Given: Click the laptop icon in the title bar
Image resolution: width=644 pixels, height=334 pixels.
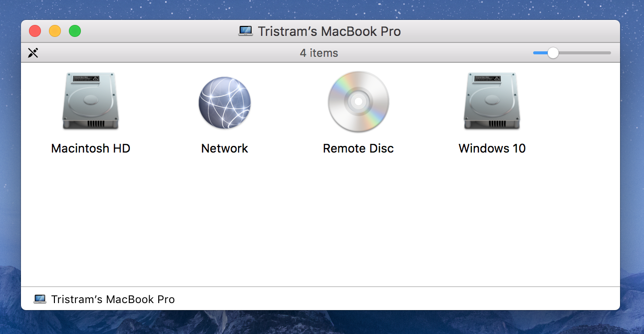Looking at the screenshot, I should pos(246,31).
